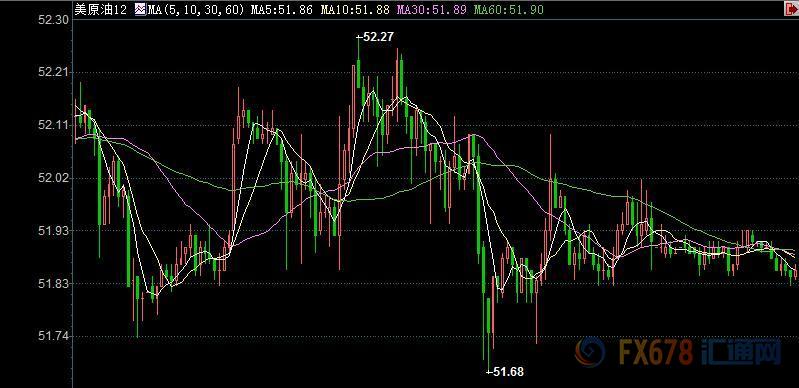This screenshot has width=799, height=388.
Task: Select the MA10:51.88 legend value
Action: 356,10
